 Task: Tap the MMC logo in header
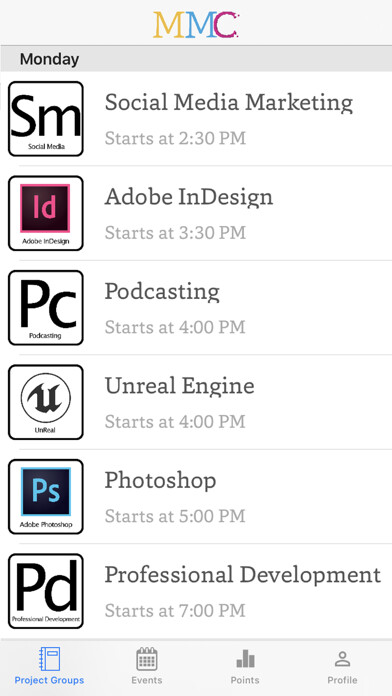pyautogui.click(x=196, y=24)
